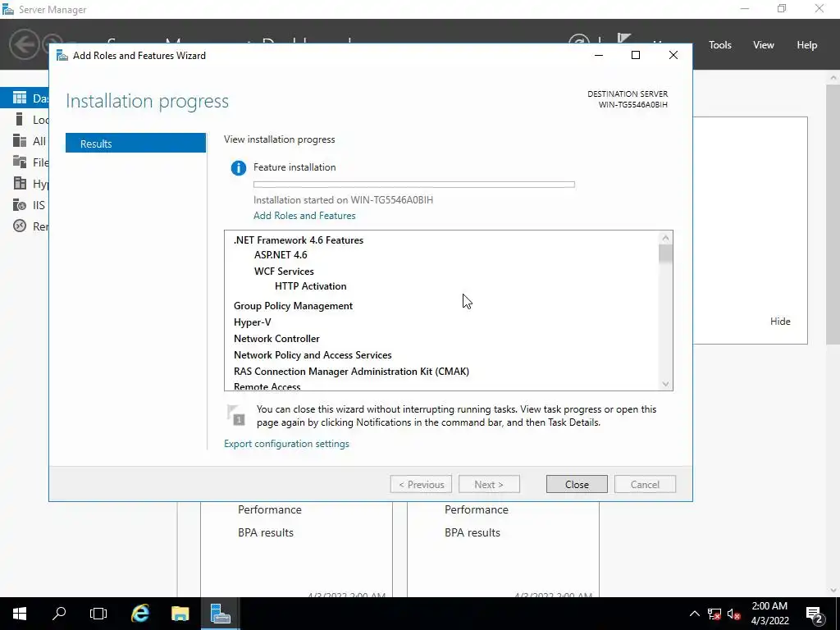Click Export configuration settings link
Image resolution: width=840 pixels, height=630 pixels.
click(286, 444)
